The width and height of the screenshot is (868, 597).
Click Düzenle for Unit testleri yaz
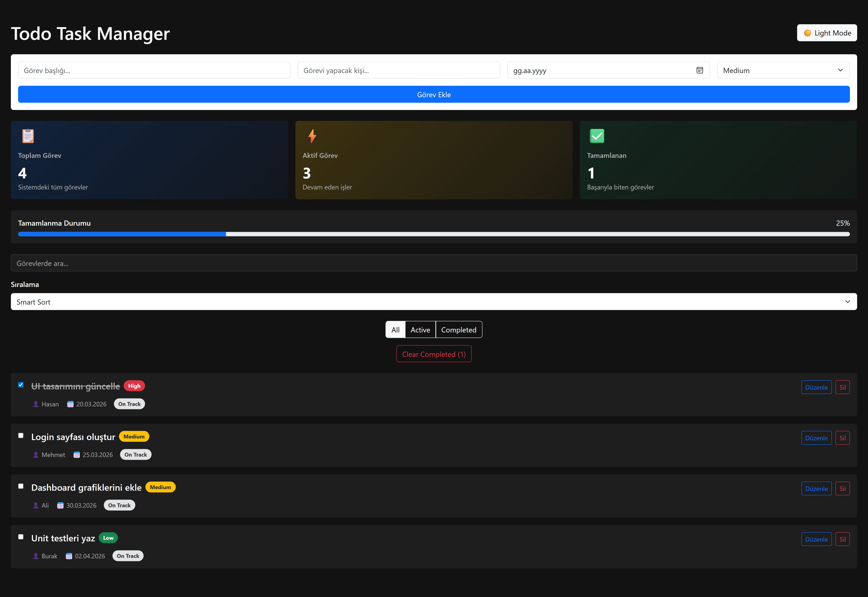point(816,539)
